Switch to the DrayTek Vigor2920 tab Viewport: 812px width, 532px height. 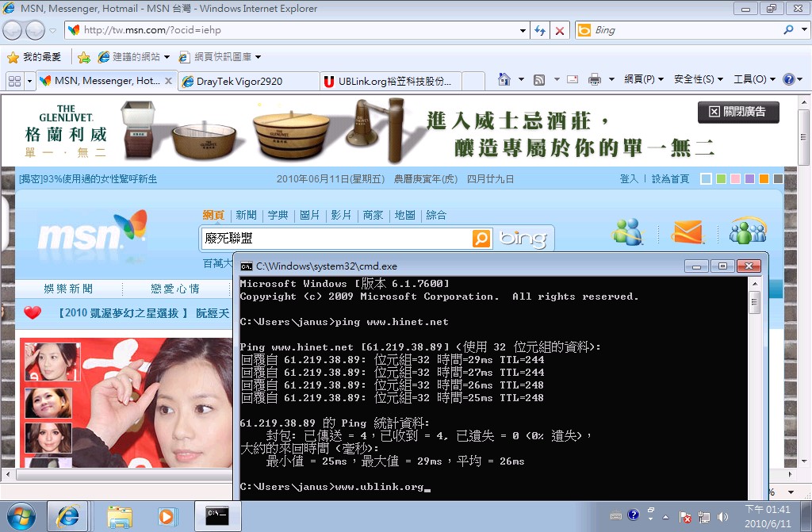tap(249, 82)
